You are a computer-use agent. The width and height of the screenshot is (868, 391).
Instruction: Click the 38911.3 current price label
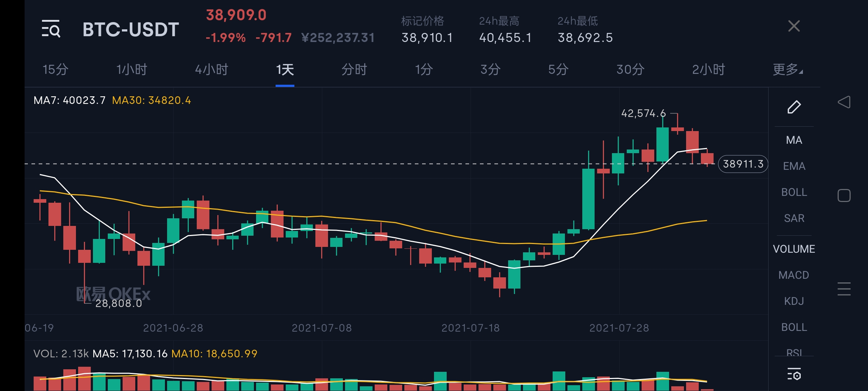coord(743,164)
